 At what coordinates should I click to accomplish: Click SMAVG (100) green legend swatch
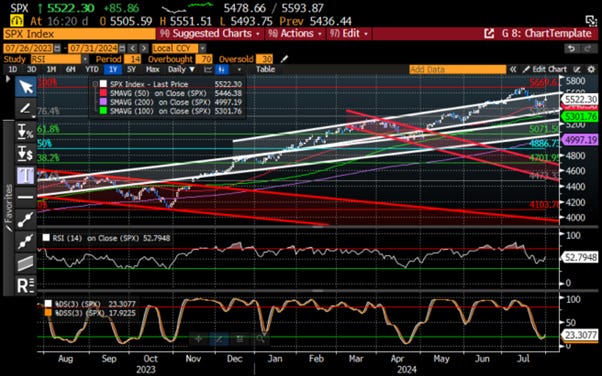tap(103, 111)
